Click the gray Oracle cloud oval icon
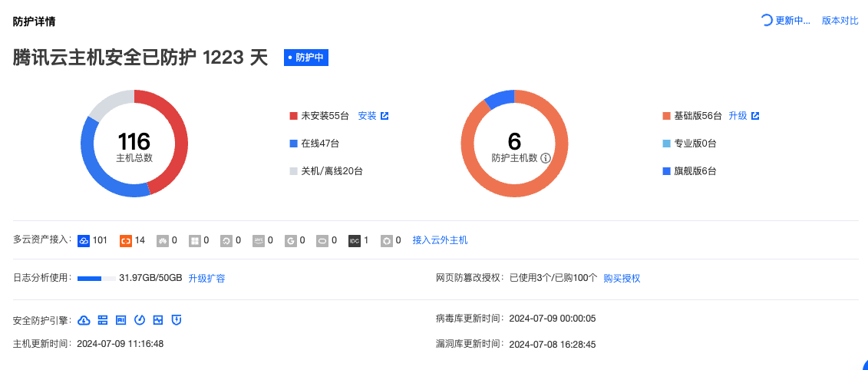Screen dimensions: 868x370 coord(323,241)
